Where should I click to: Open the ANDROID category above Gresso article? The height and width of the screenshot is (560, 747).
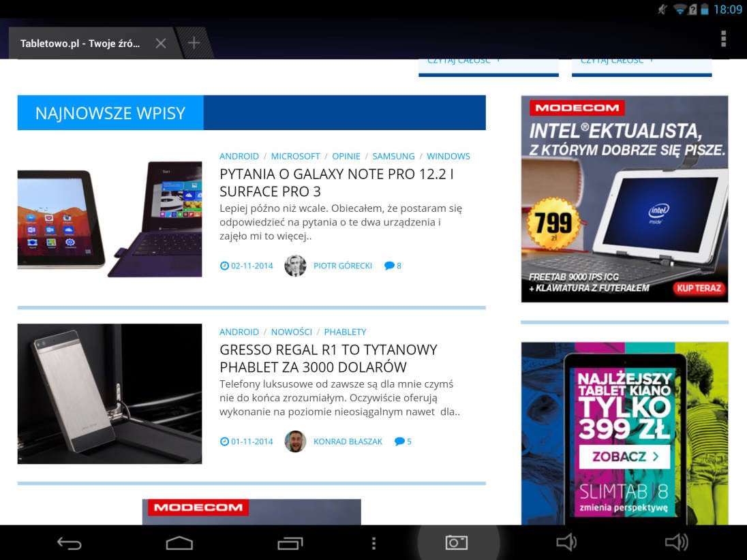point(239,332)
